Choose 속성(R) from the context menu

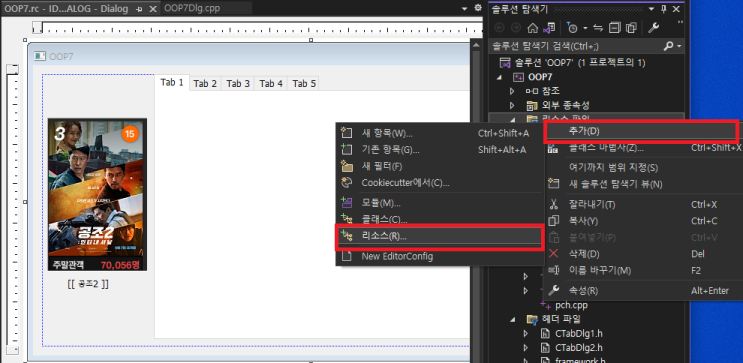(644, 290)
